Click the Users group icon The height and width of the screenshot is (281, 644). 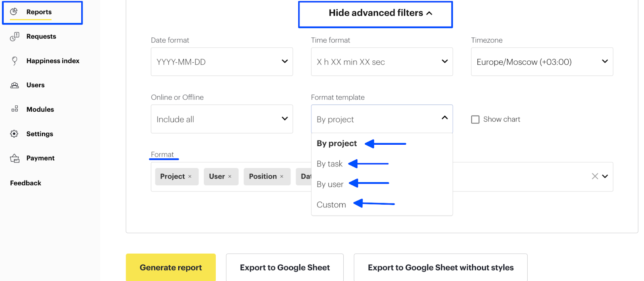pos(14,85)
